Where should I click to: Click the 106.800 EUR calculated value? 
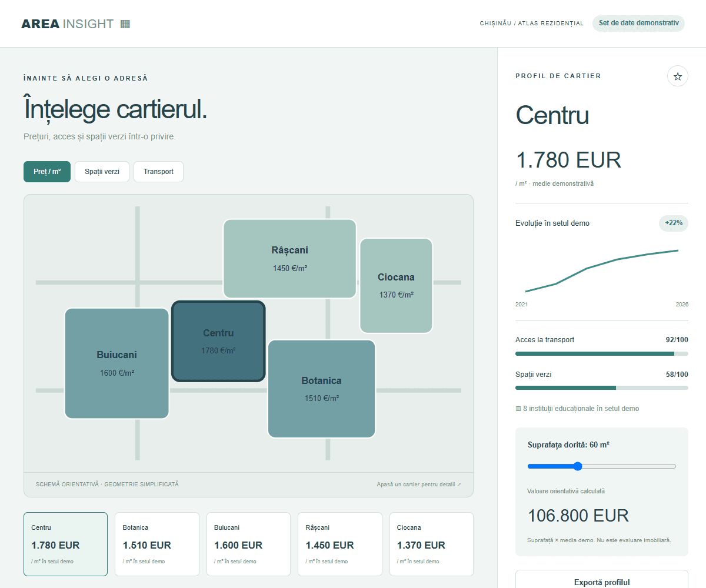(x=578, y=516)
